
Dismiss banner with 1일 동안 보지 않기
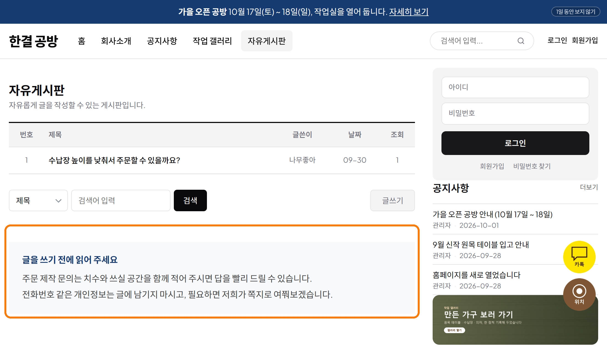[x=576, y=12]
